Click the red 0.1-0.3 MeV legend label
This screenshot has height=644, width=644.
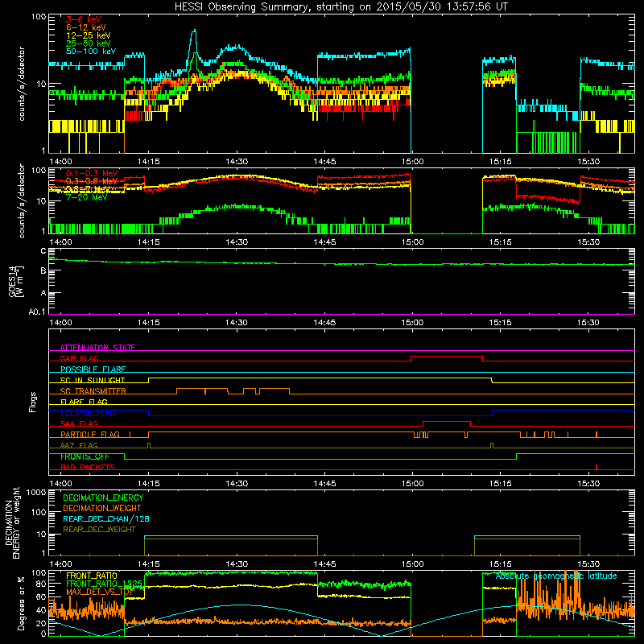(x=92, y=173)
